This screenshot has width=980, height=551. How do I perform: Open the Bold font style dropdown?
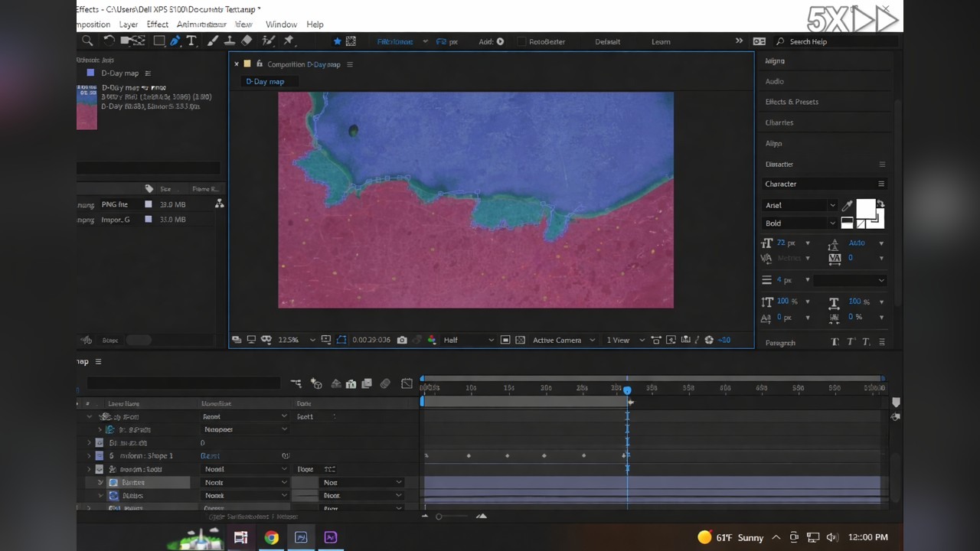(x=800, y=223)
